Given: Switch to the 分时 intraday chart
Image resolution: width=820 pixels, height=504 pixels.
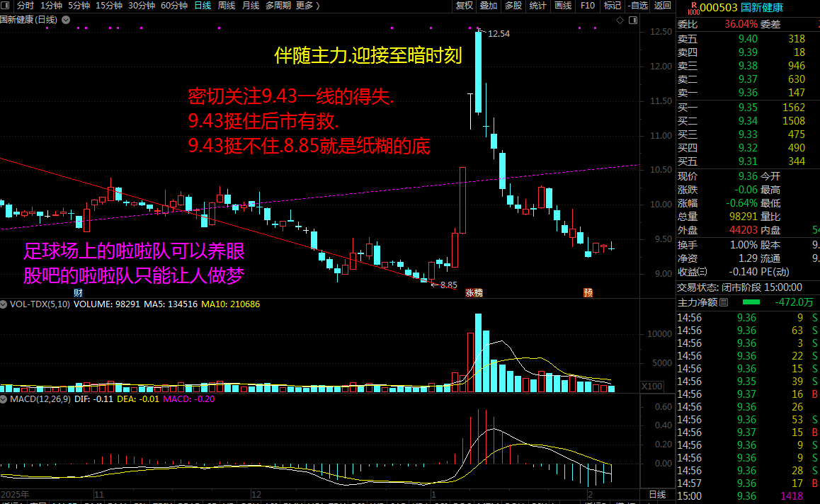Looking at the screenshot, I should [25, 5].
